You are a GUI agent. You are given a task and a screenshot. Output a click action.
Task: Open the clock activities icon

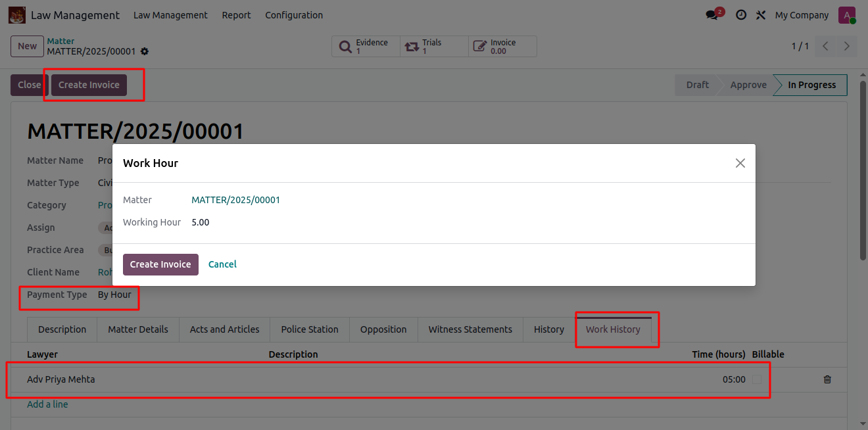(741, 15)
